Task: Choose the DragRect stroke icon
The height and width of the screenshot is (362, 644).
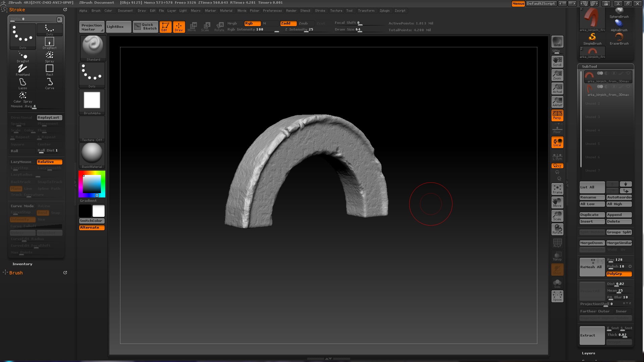Action: (49, 43)
